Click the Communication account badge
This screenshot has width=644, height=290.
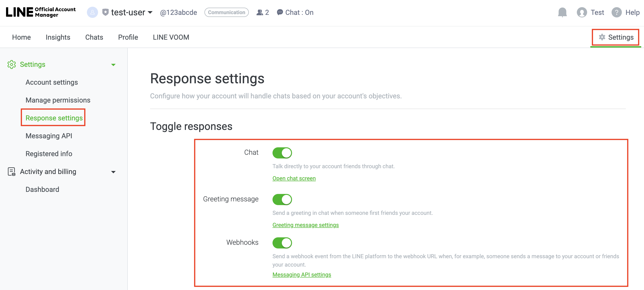click(226, 12)
